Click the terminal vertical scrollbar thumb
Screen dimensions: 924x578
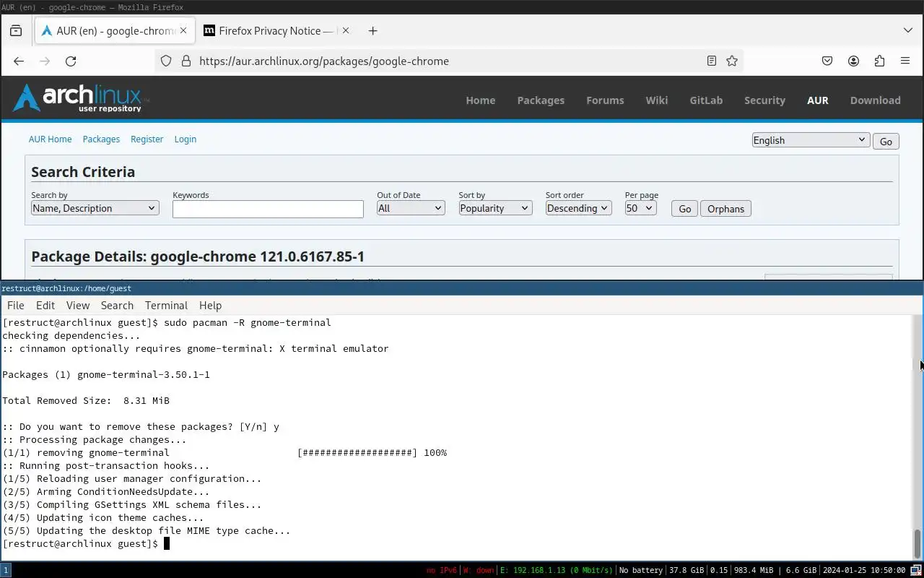point(918,543)
